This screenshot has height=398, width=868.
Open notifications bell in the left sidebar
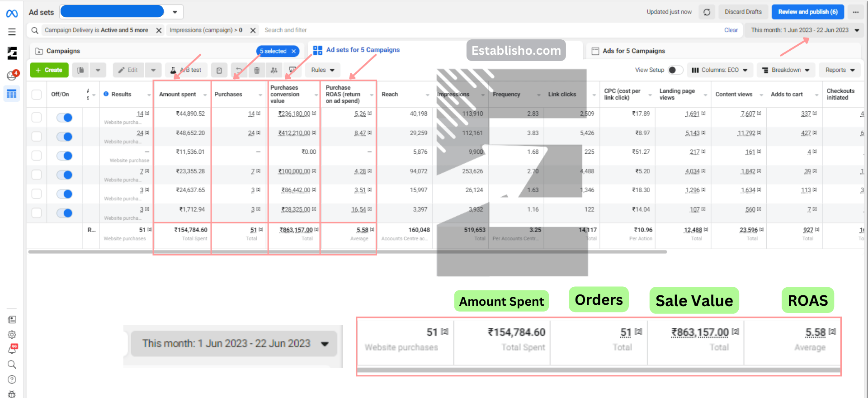click(x=12, y=350)
